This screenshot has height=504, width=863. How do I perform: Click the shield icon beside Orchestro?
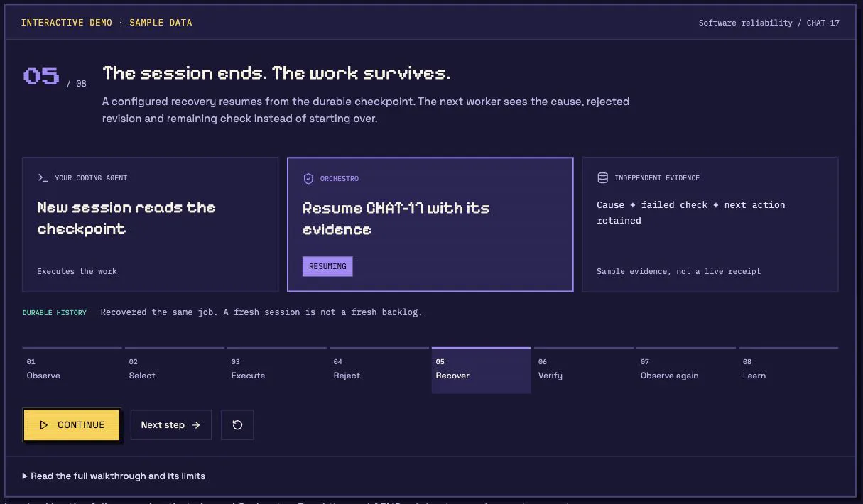coord(308,179)
